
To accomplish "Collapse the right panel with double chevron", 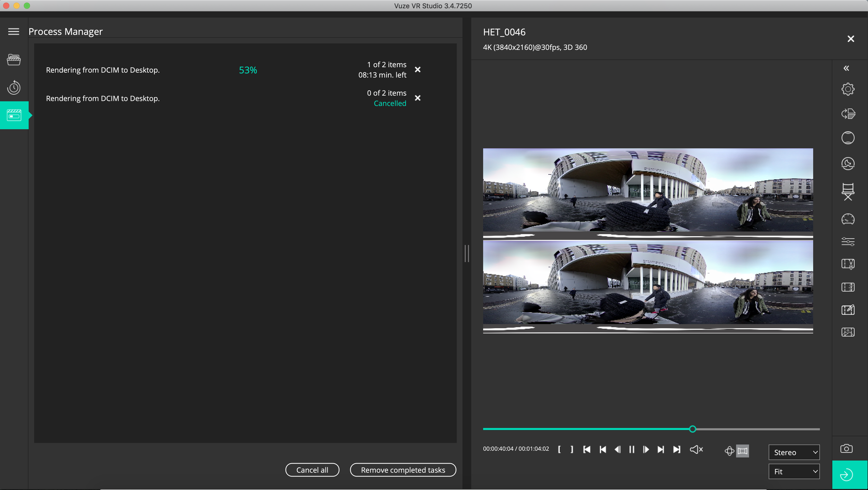I will click(x=846, y=68).
